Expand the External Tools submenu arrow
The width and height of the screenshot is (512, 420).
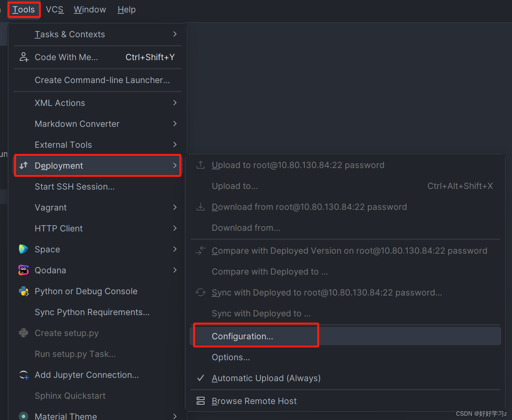[175, 144]
